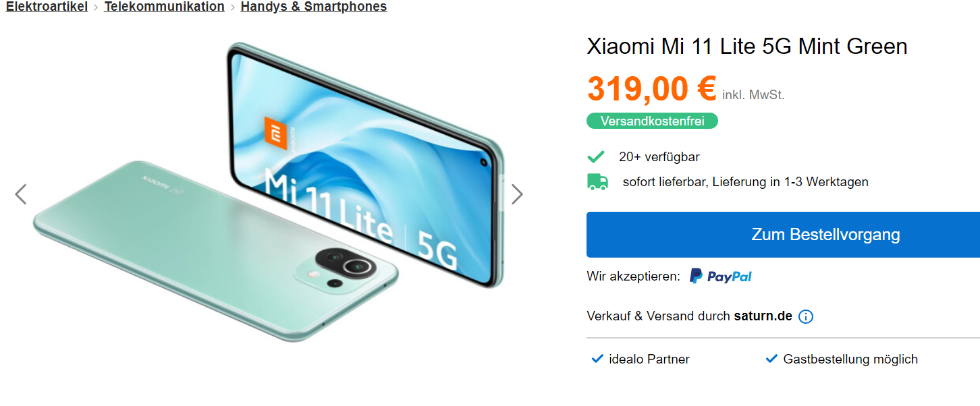Click the green delivery truck icon
Image resolution: width=980 pixels, height=406 pixels.
(x=597, y=181)
